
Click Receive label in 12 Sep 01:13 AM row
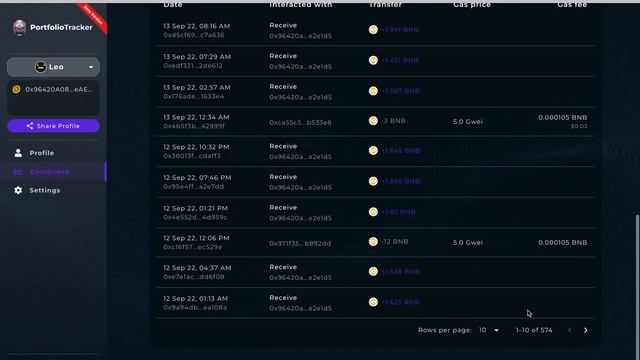point(283,298)
